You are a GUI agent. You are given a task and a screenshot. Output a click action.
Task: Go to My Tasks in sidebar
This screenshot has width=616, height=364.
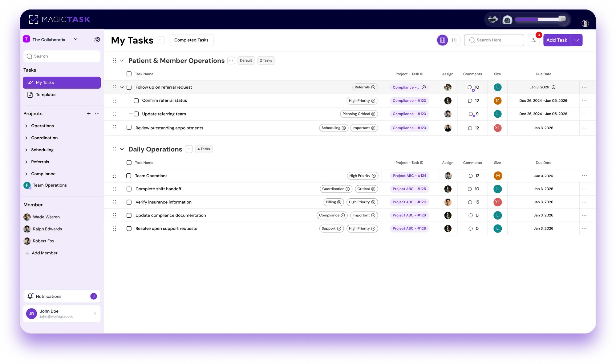tap(62, 83)
